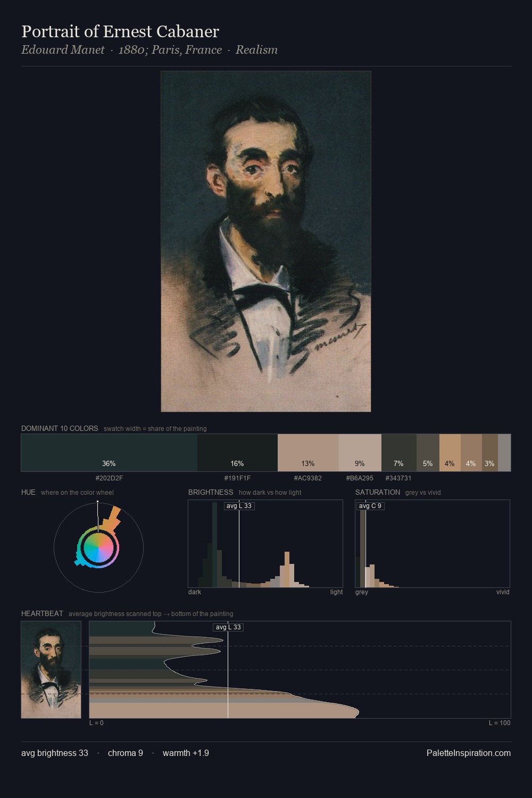Select the last unlabeled grey swatch
Viewport: 532px width, 798px height.
coord(504,453)
